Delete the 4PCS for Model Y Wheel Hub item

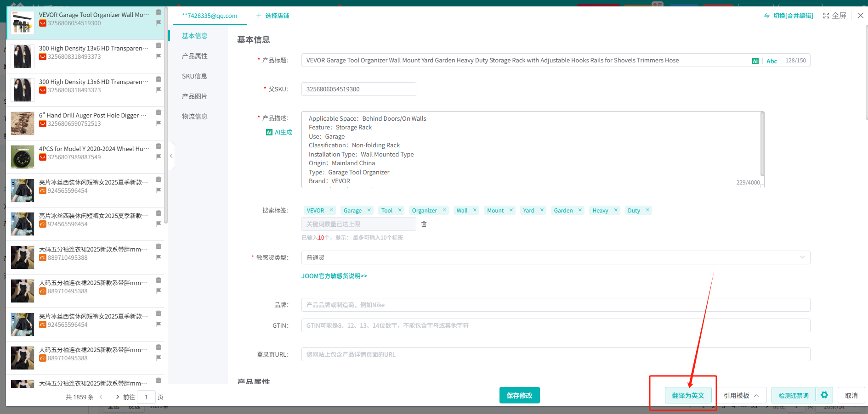pyautogui.click(x=159, y=146)
